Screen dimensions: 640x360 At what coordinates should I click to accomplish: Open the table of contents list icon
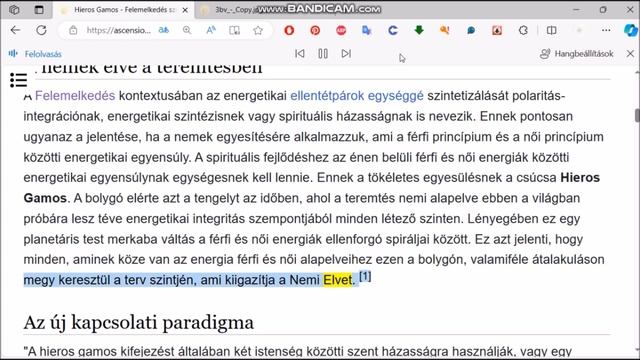18,80
